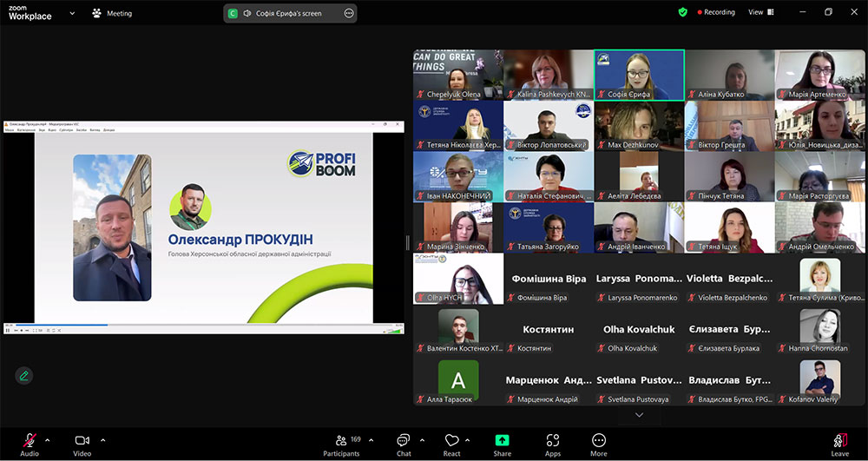The image size is (868, 461).
Task: Click Hanna Chornostan's profile picture tile
Action: pyautogui.click(x=820, y=329)
